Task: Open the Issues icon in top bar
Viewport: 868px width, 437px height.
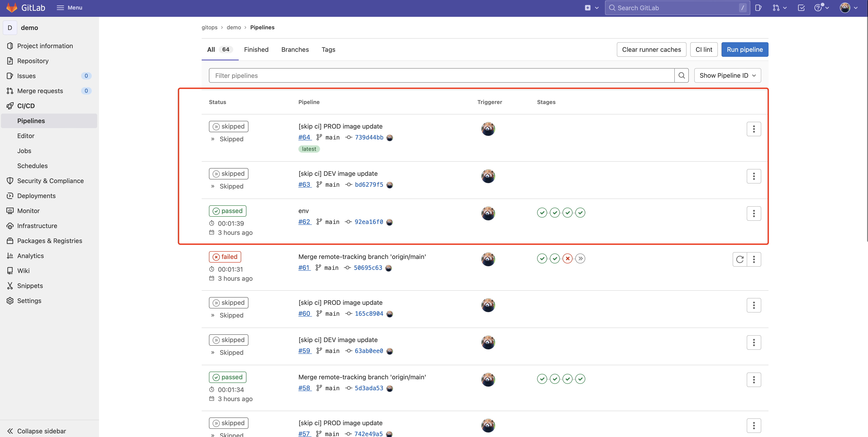Action: (758, 8)
